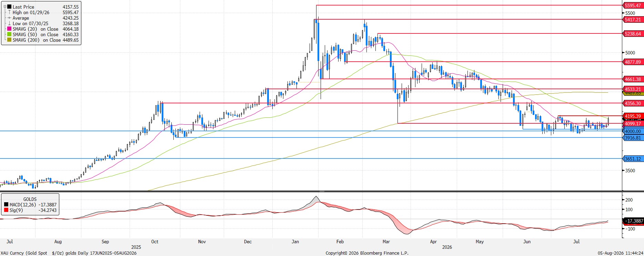Click the High marker icon in legend

point(9,12)
